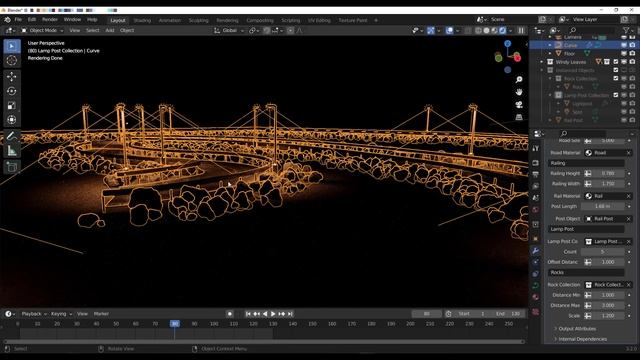Click the pan view hand icon
Viewport: 640px width, 360px height.
tap(519, 92)
